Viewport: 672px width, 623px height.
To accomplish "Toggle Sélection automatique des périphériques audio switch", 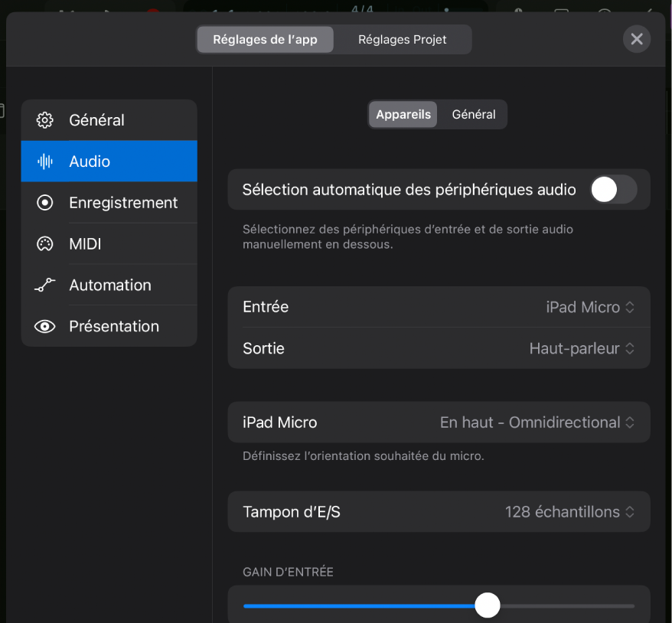I will (x=613, y=190).
